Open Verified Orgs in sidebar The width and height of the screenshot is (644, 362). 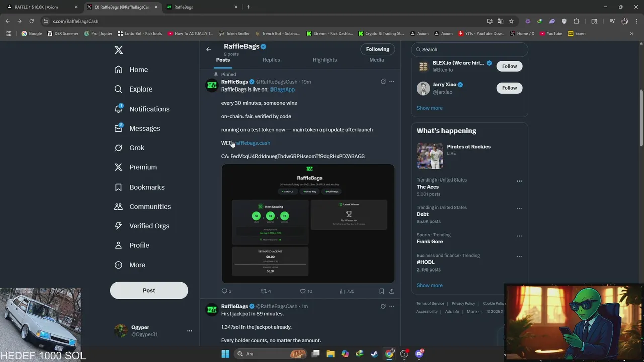(142, 226)
